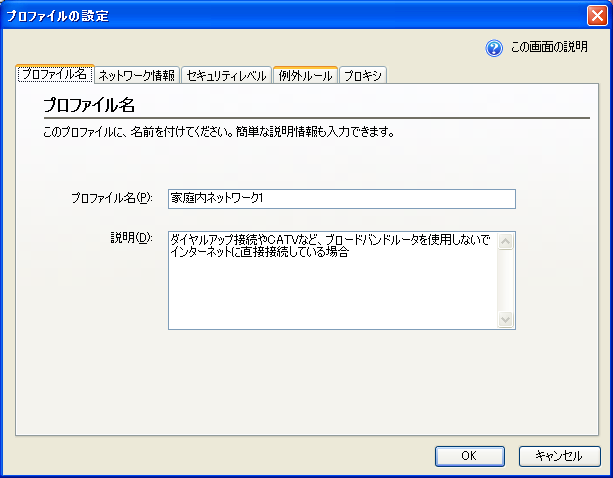Image resolution: width=613 pixels, height=478 pixels.
Task: Click the description scrollbar up arrow
Action: pyautogui.click(x=506, y=240)
